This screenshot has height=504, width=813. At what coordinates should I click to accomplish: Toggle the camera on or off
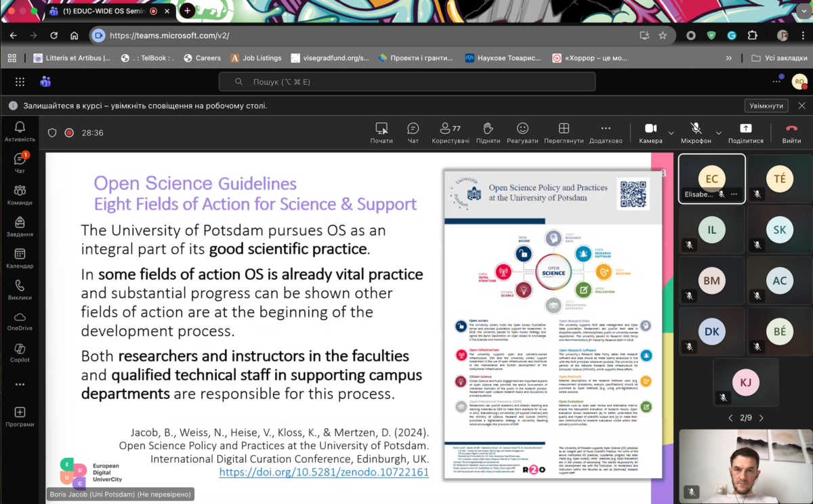[x=650, y=132]
